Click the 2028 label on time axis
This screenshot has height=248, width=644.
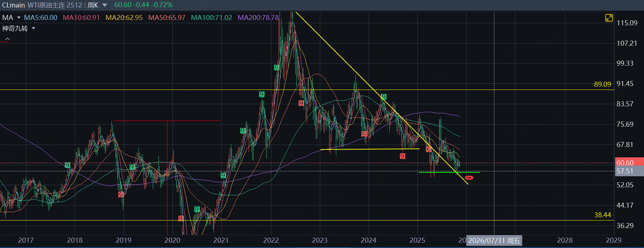tap(565, 240)
